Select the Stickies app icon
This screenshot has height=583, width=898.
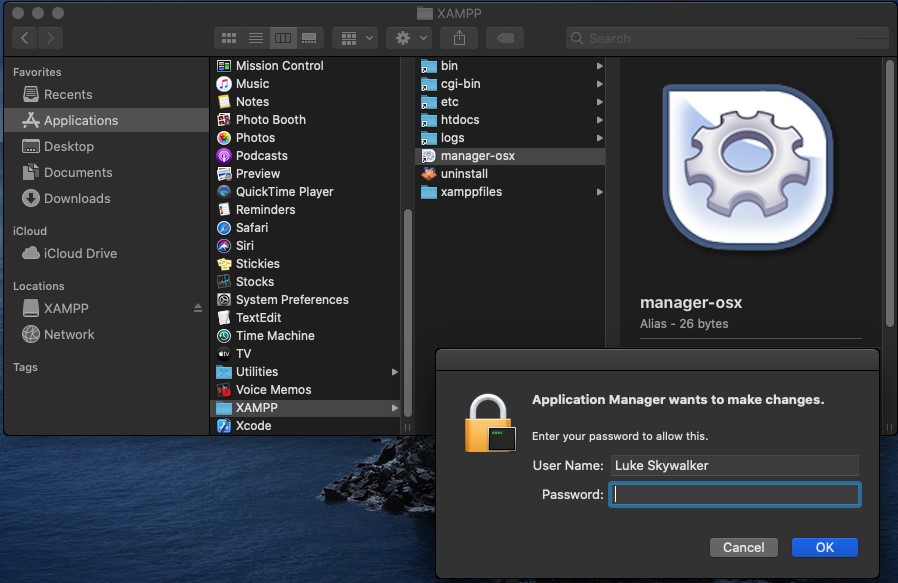224,264
